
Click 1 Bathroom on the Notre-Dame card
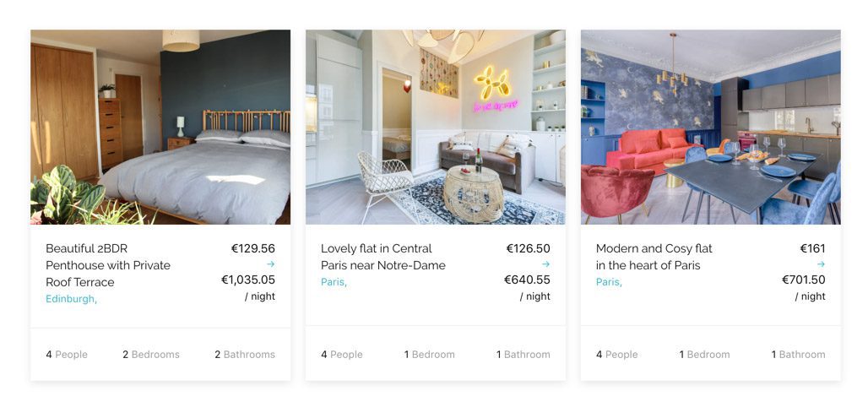coord(524,355)
